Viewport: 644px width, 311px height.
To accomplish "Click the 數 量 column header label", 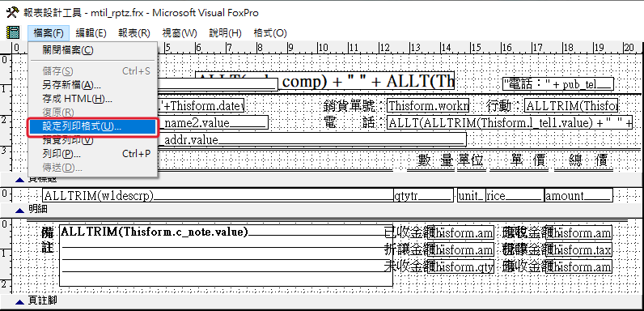I will pos(436,160).
